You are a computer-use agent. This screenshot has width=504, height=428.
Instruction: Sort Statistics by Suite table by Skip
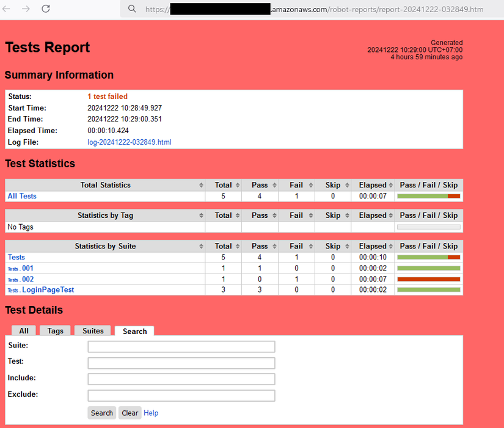click(333, 246)
